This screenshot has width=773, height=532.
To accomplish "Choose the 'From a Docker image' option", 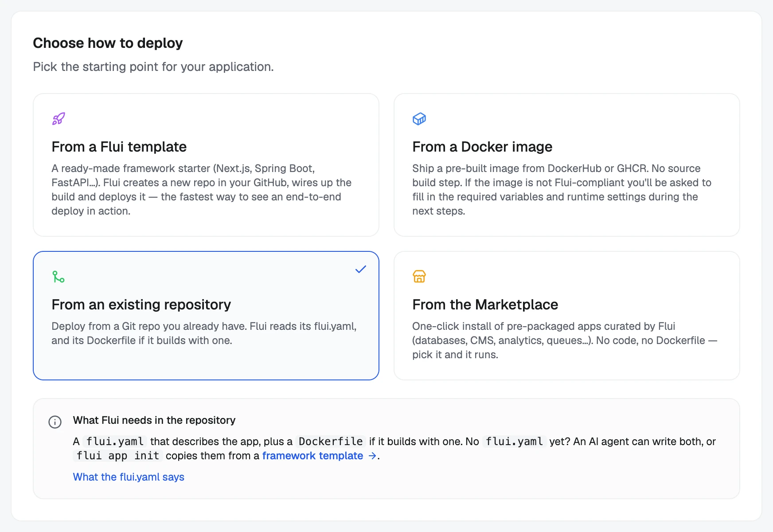I will [567, 165].
